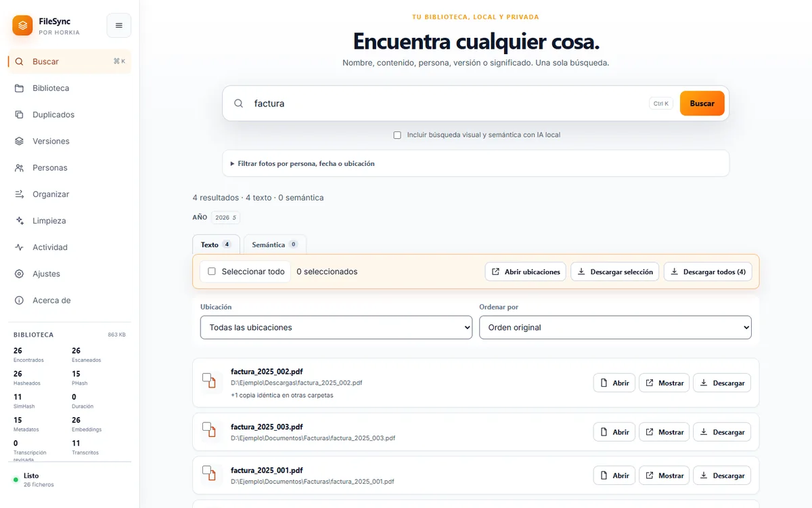The height and width of the screenshot is (508, 812).
Task: Click Abrir ubicaciones button
Action: coord(526,272)
